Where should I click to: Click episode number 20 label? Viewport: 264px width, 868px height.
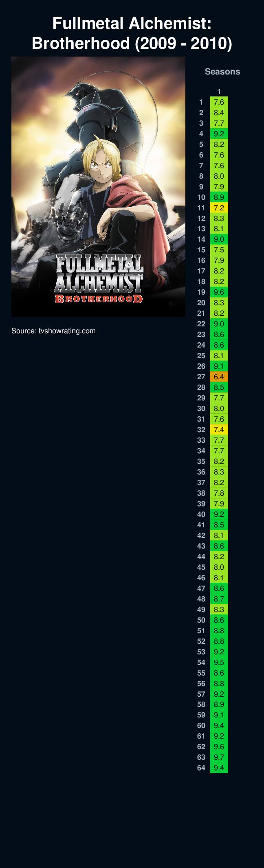coord(201,303)
